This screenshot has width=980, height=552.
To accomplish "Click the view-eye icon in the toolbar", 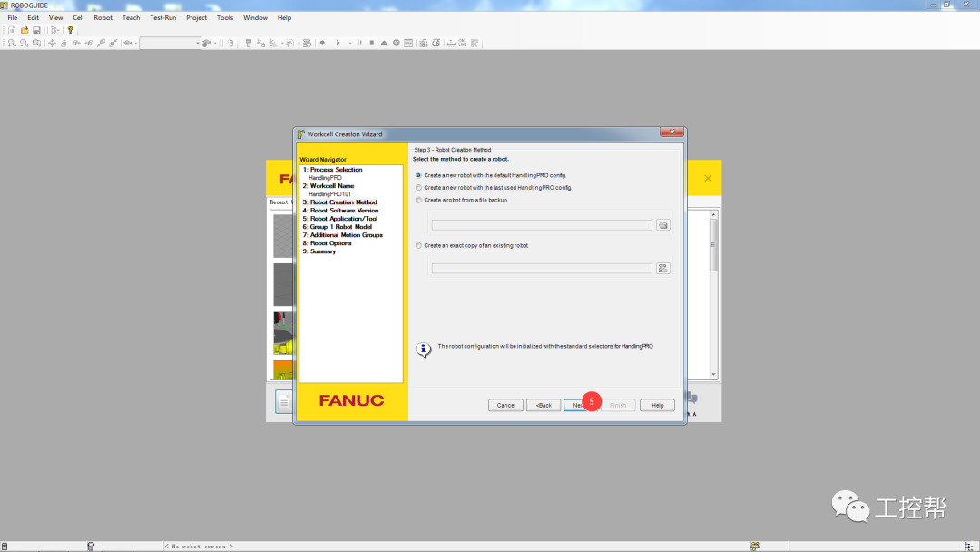I will coord(128,44).
